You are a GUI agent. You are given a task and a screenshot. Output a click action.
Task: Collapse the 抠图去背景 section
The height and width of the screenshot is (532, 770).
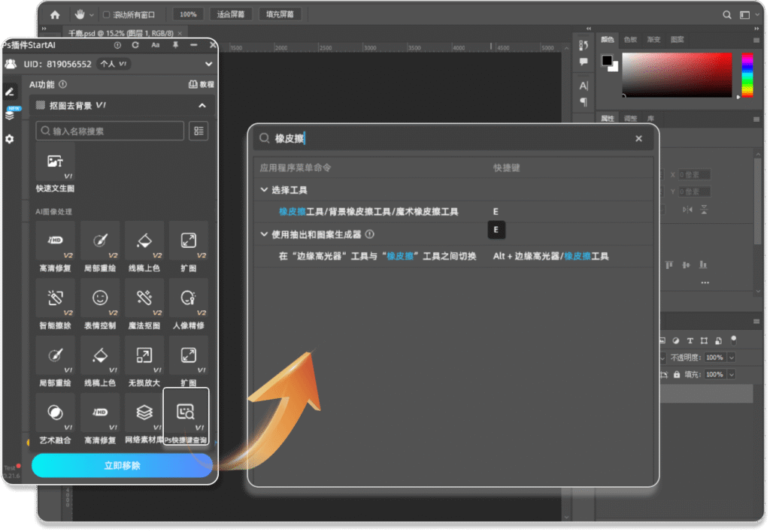pos(202,106)
